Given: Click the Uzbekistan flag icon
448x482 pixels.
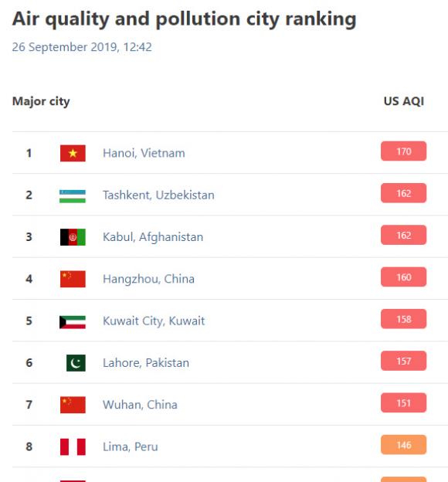Looking at the screenshot, I should (x=73, y=196).
